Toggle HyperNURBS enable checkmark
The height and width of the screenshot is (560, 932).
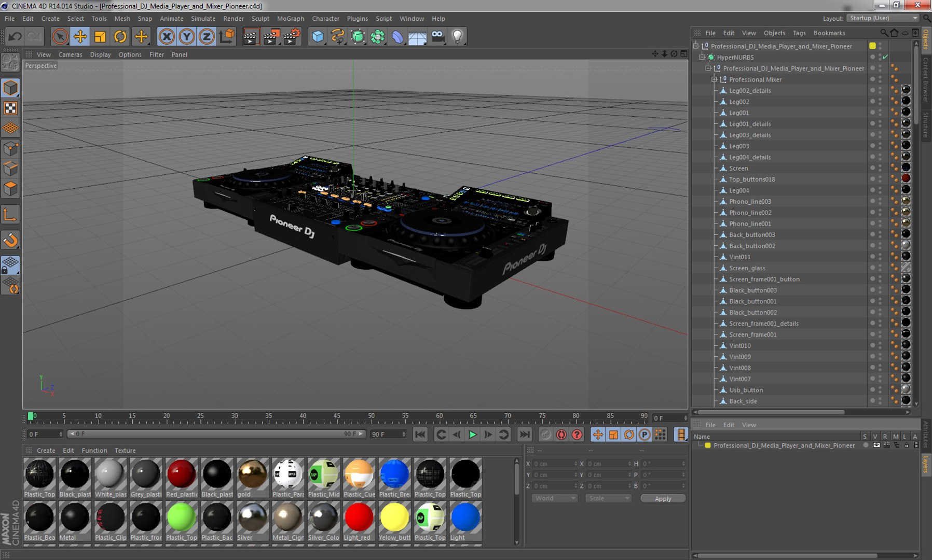pyautogui.click(x=885, y=57)
